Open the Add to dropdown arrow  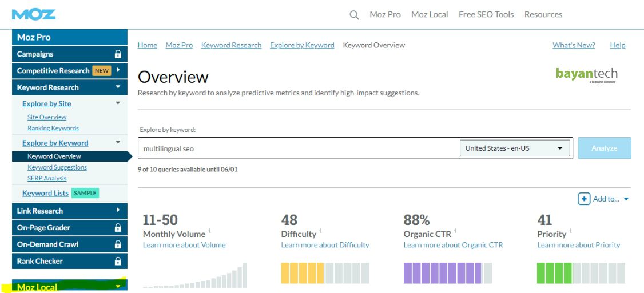pyautogui.click(x=626, y=199)
